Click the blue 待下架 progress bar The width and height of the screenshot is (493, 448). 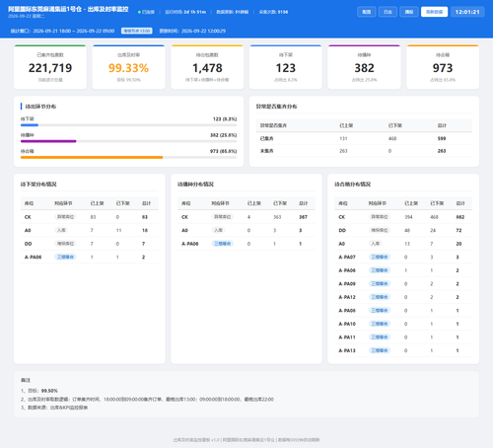(x=30, y=125)
